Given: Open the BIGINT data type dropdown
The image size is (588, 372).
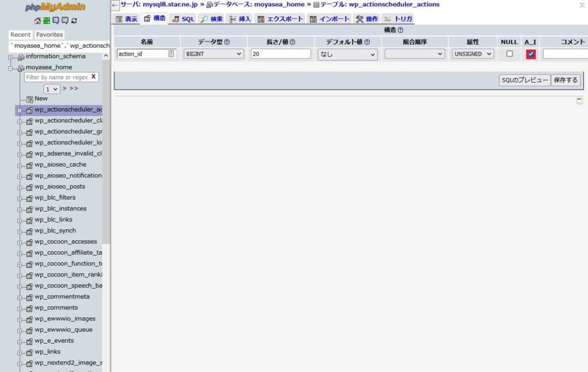Looking at the screenshot, I should coord(214,54).
